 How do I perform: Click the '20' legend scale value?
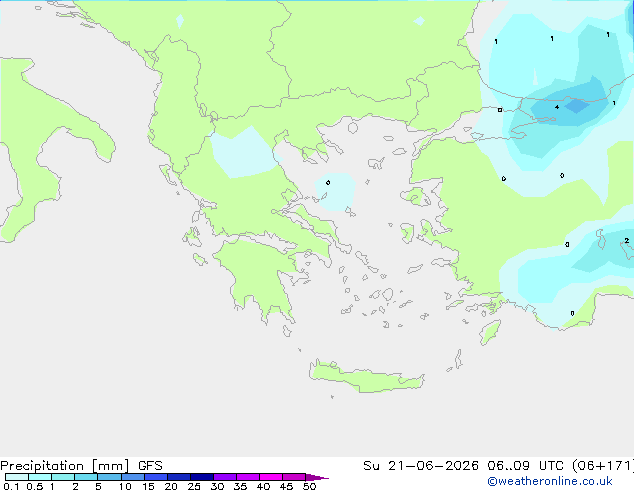(x=171, y=486)
